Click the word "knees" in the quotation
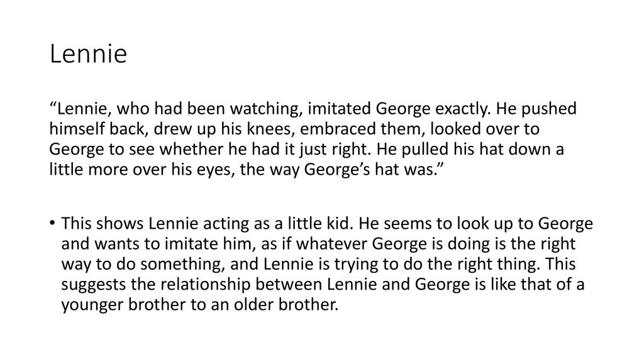644x362 pixels. pyautogui.click(x=271, y=129)
